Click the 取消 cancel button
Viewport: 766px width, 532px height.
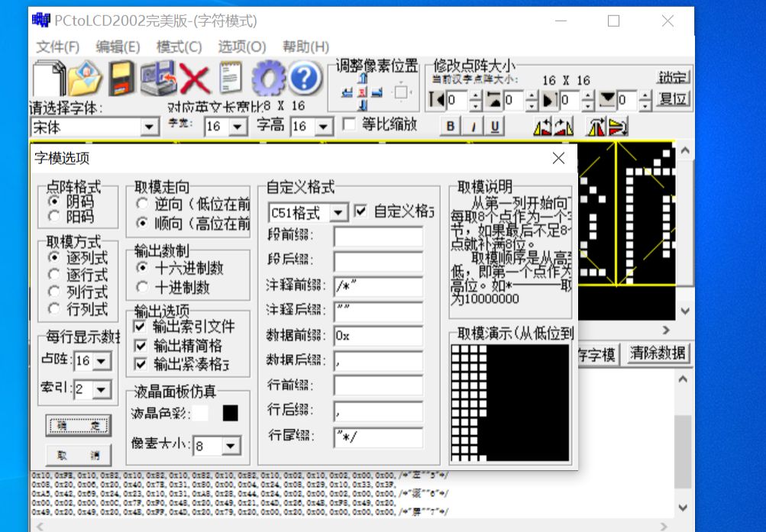(x=78, y=455)
